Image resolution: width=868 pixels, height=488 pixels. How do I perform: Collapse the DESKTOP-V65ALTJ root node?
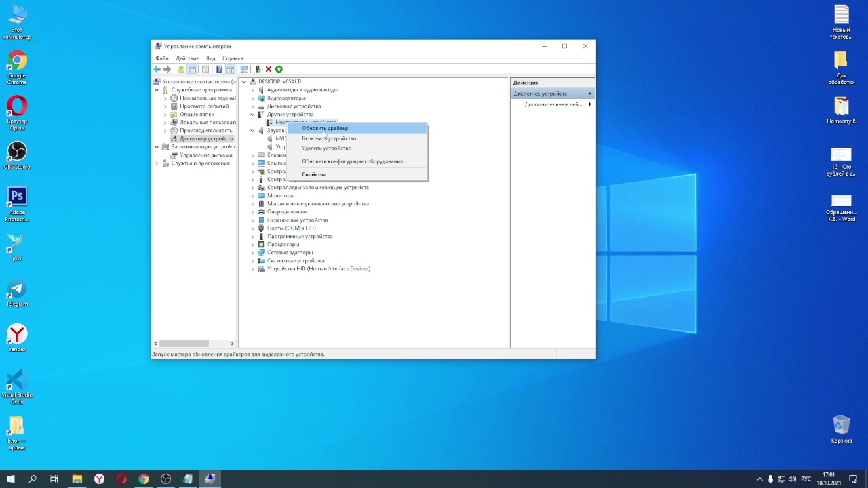(x=244, y=82)
